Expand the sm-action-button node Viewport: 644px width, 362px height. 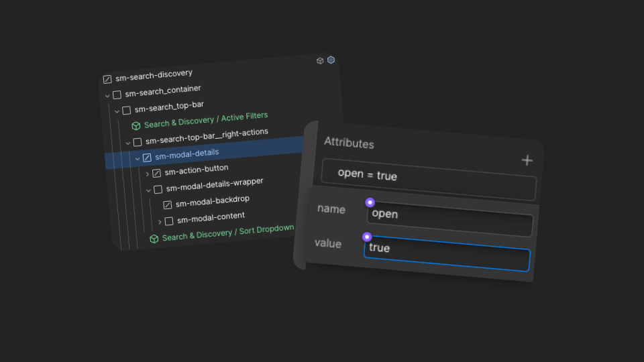click(x=148, y=174)
